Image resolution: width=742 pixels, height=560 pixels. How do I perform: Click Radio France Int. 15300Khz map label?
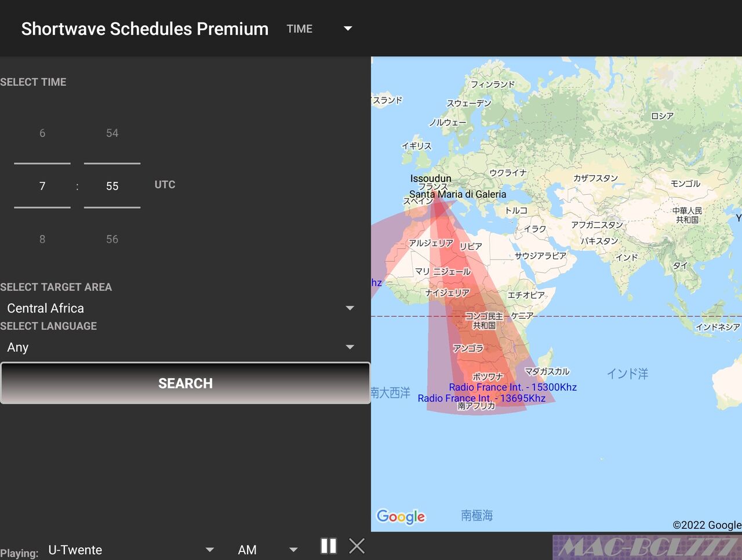tap(513, 387)
